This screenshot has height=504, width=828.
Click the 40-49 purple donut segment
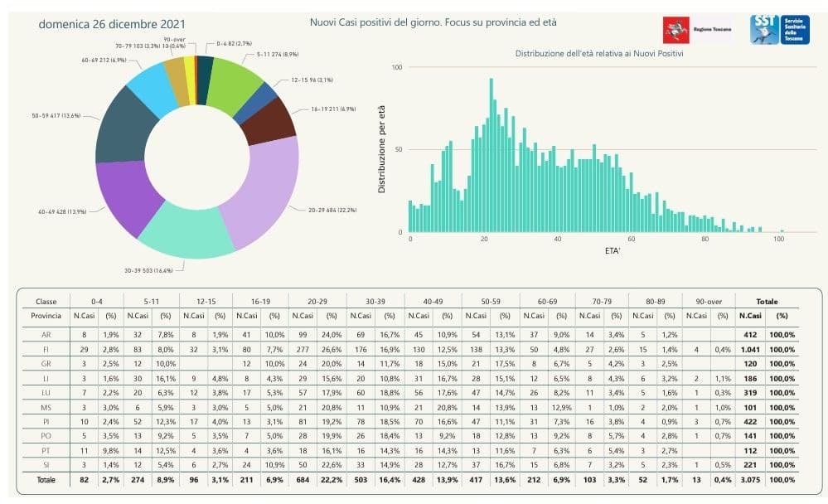(127, 196)
